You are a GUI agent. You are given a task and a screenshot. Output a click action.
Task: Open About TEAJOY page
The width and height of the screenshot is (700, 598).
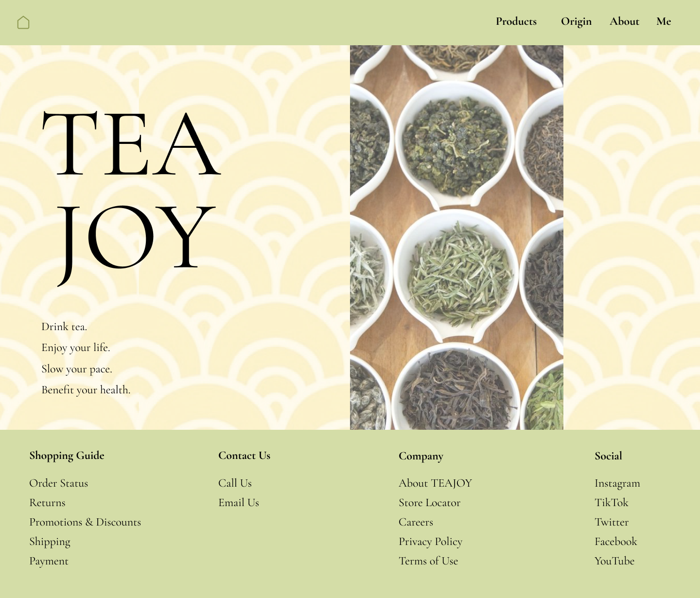435,483
